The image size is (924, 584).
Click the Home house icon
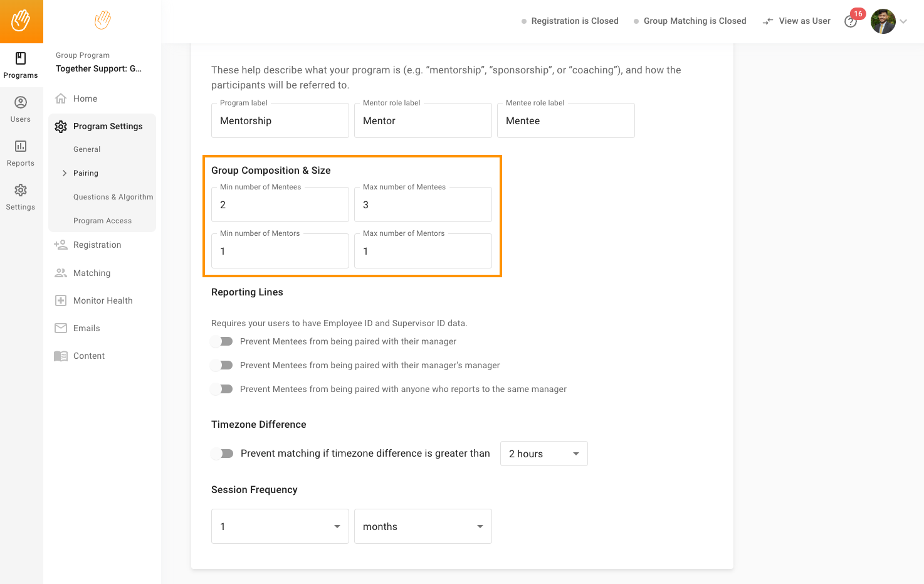click(61, 98)
